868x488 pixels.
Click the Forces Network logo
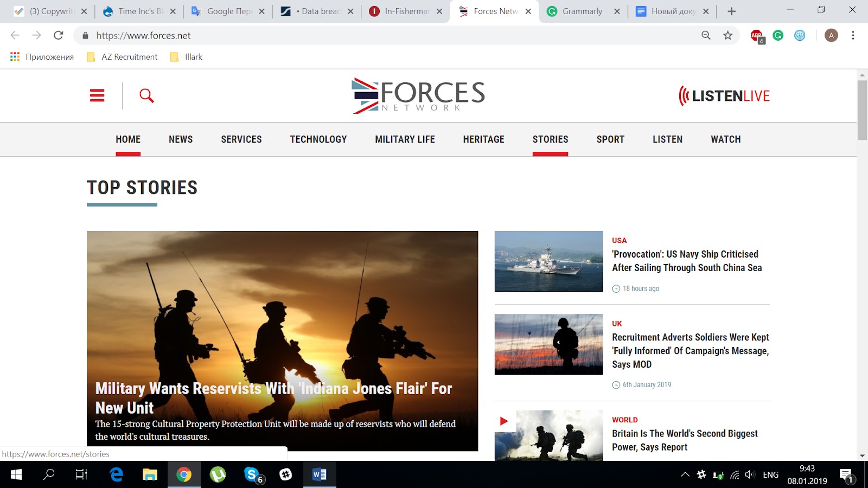418,95
